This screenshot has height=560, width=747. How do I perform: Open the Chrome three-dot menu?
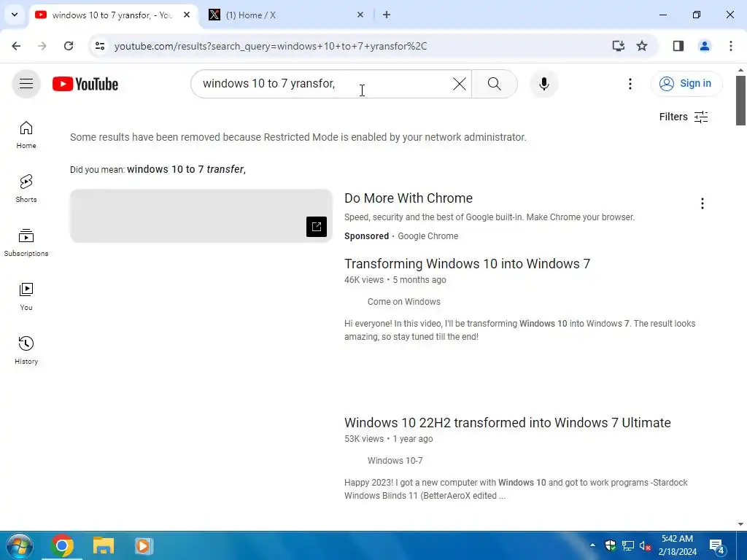pos(731,46)
